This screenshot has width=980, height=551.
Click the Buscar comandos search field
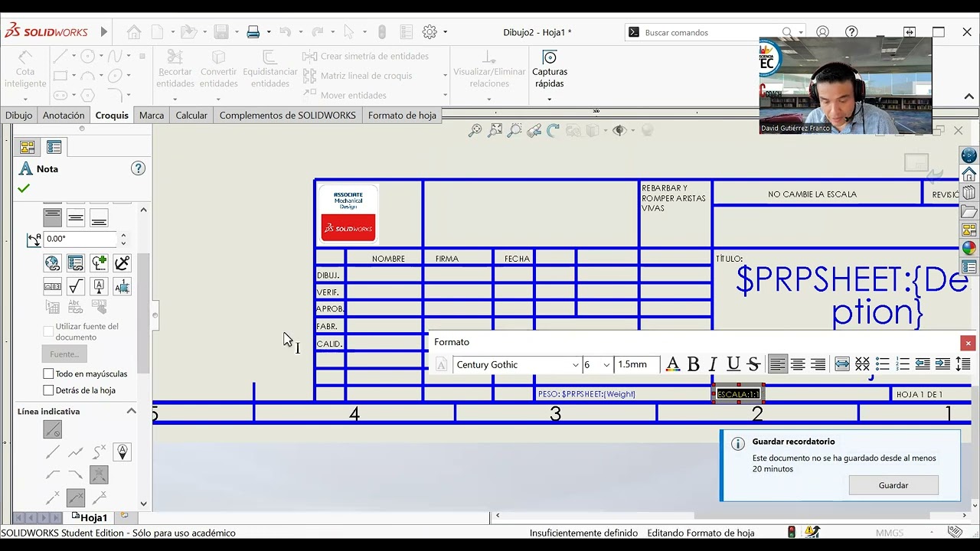click(x=710, y=32)
